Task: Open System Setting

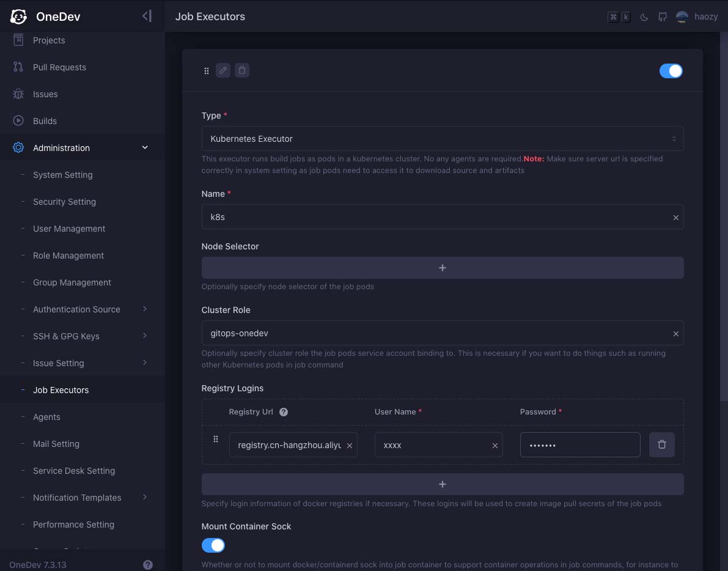Action: 63,175
